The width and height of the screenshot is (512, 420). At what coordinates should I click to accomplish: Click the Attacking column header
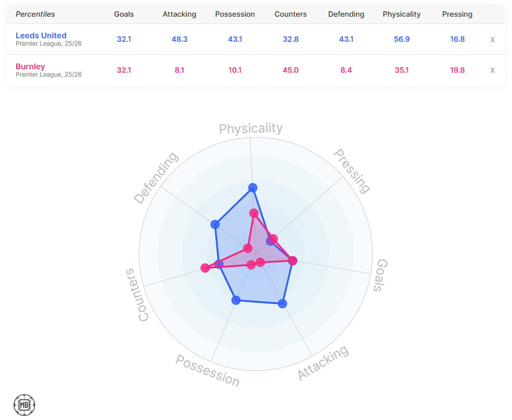click(x=179, y=14)
